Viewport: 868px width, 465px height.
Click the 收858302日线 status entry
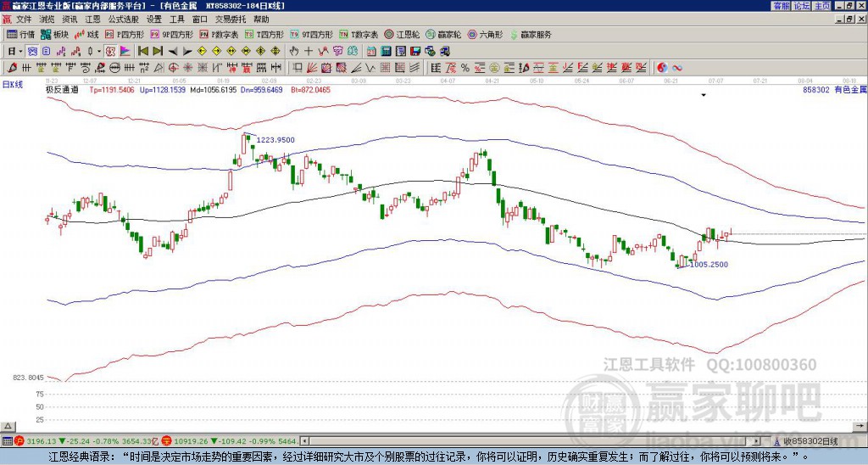click(810, 441)
